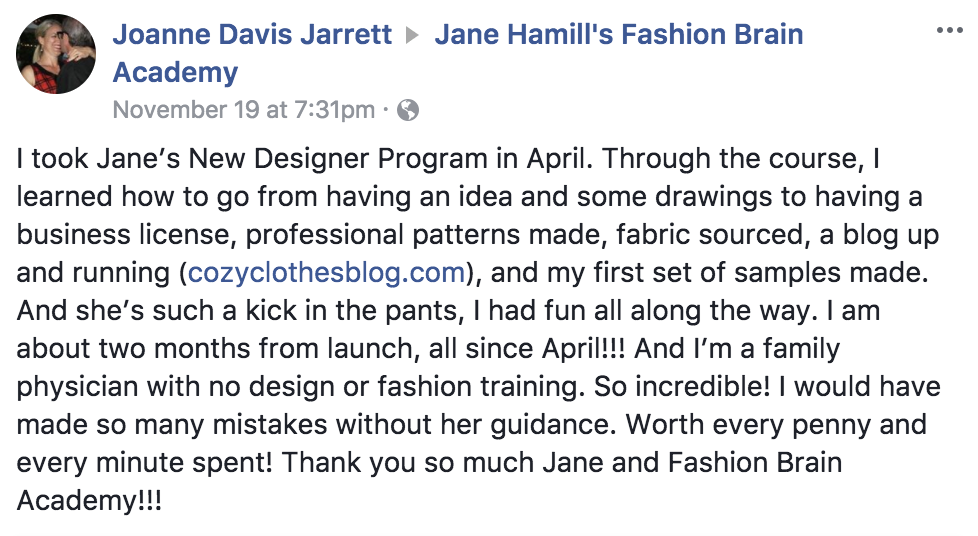Open the three-dots post options menu
The width and height of the screenshot is (978, 536).
(x=949, y=30)
